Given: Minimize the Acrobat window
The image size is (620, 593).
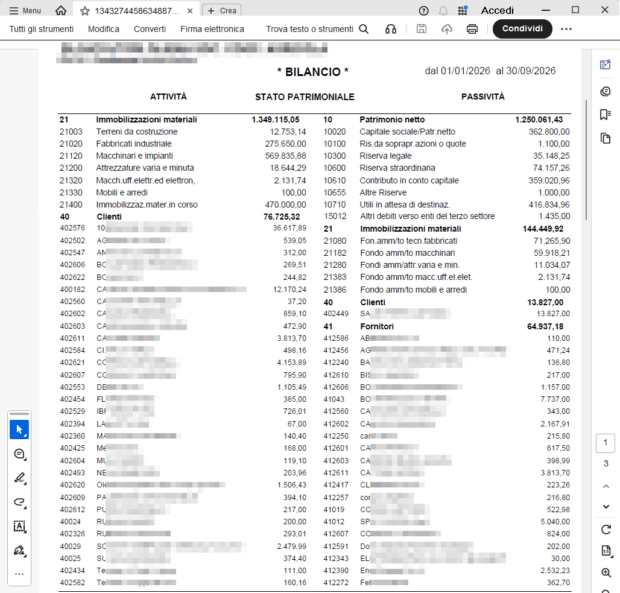Looking at the screenshot, I should [x=546, y=10].
